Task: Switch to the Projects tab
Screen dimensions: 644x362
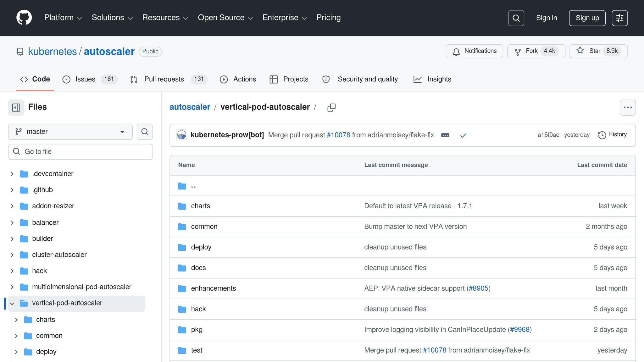Action: (289, 79)
